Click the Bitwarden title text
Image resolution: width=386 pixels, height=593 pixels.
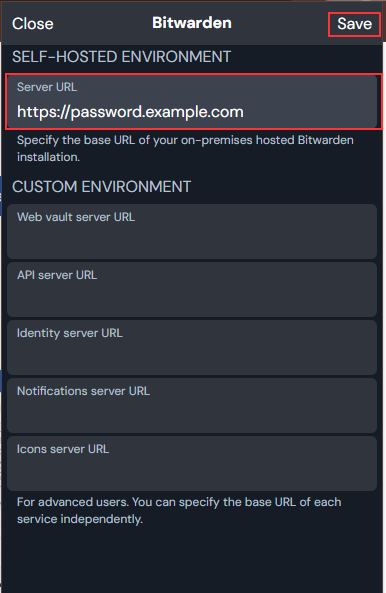192,23
